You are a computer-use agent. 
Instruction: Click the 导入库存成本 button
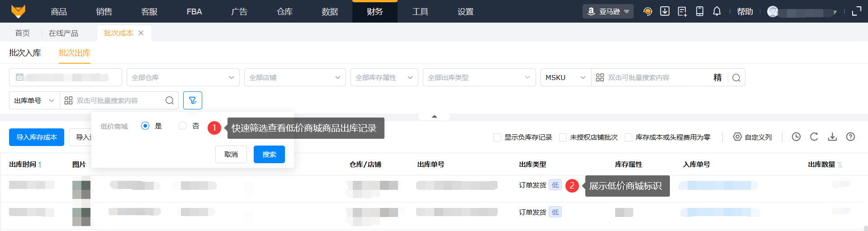37,137
